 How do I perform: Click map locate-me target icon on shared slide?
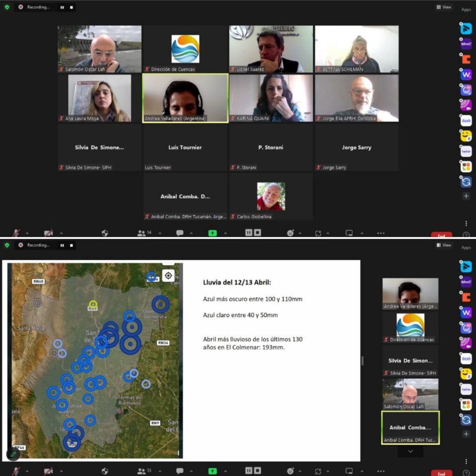[168, 275]
